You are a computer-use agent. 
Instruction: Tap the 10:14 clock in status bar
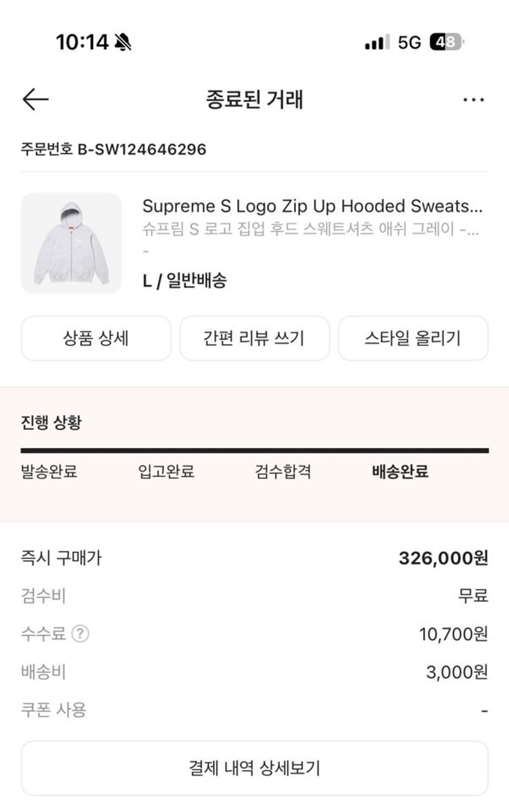[82, 42]
